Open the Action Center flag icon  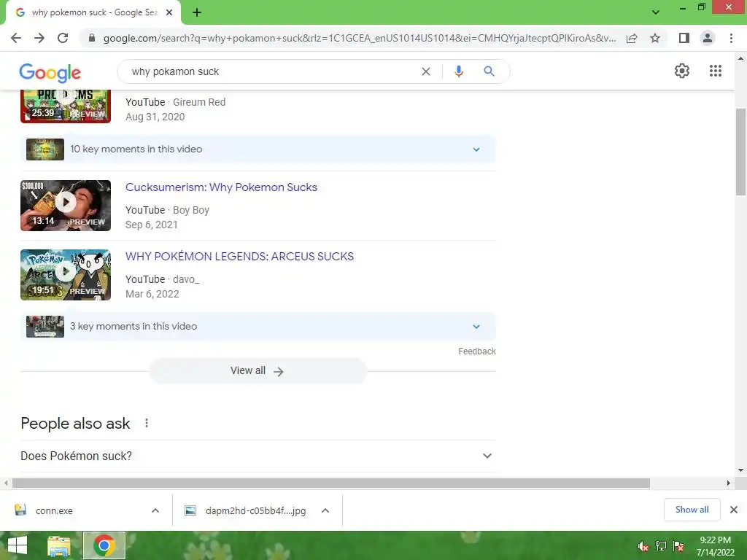click(678, 546)
